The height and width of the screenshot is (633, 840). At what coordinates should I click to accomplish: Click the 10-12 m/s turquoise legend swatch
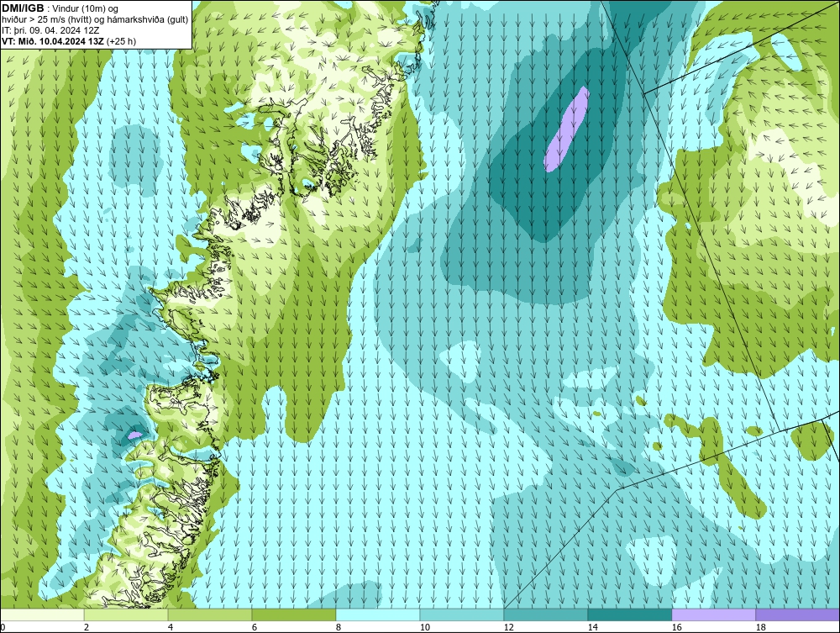tap(462, 615)
